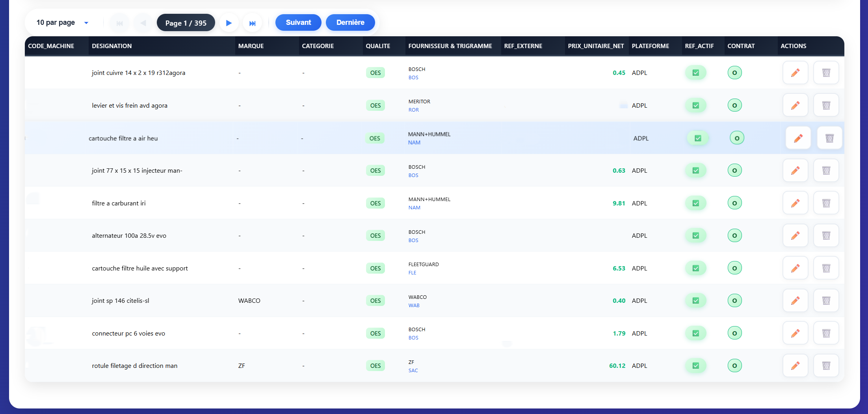Toggle REF_ACTIF checkbox for joint cuivre row
This screenshot has width=868, height=414.
click(x=695, y=73)
